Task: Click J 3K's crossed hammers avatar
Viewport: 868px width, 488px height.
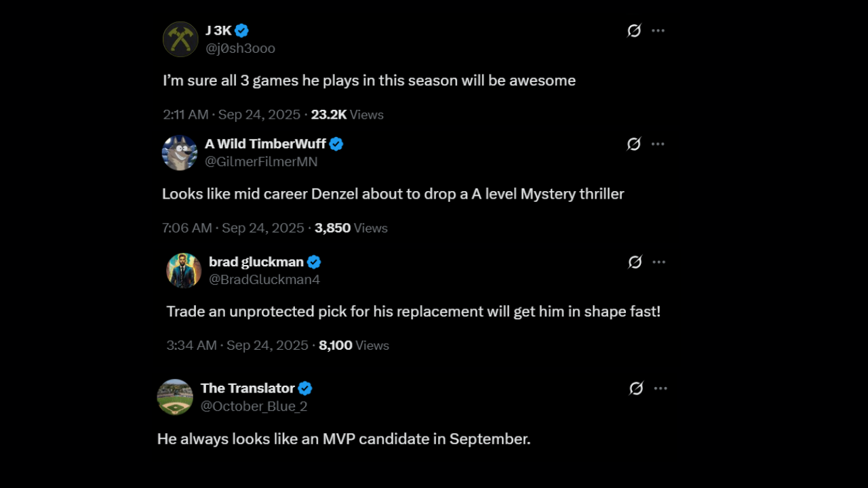Action: pyautogui.click(x=180, y=39)
